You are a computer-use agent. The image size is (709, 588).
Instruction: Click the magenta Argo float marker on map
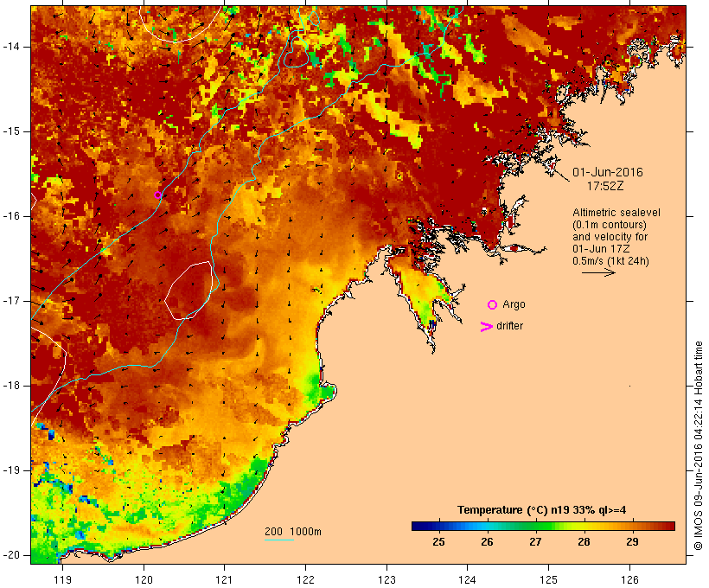[x=158, y=195]
